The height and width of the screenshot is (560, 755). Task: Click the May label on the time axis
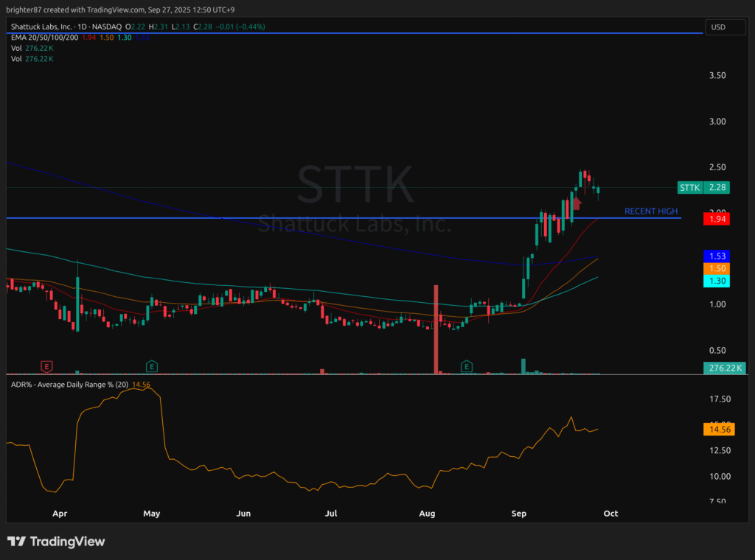pos(152,514)
